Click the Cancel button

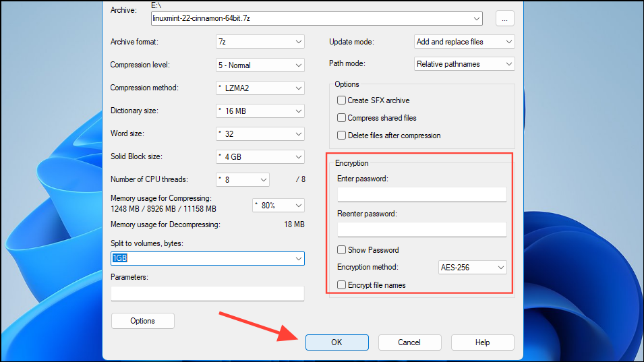pyautogui.click(x=409, y=342)
